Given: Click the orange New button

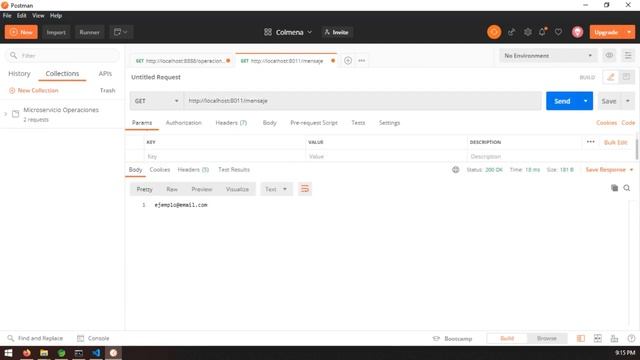Looking at the screenshot, I should click(x=21, y=32).
